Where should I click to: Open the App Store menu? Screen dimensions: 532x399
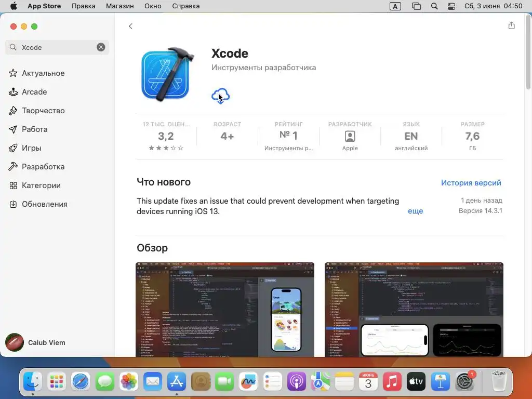pos(44,6)
